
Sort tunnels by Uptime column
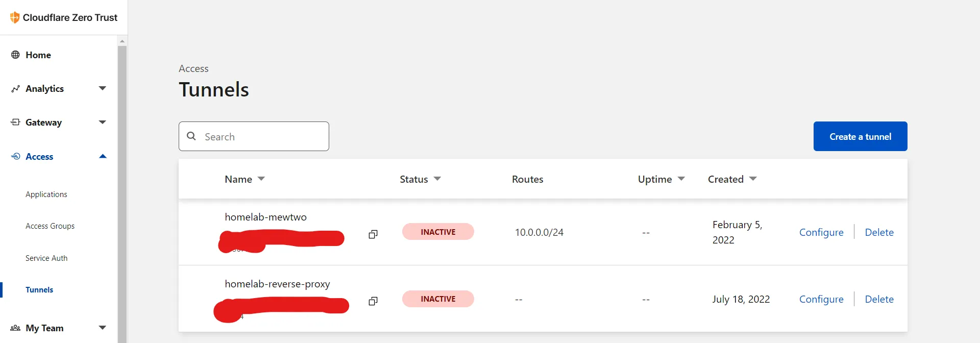click(x=681, y=179)
